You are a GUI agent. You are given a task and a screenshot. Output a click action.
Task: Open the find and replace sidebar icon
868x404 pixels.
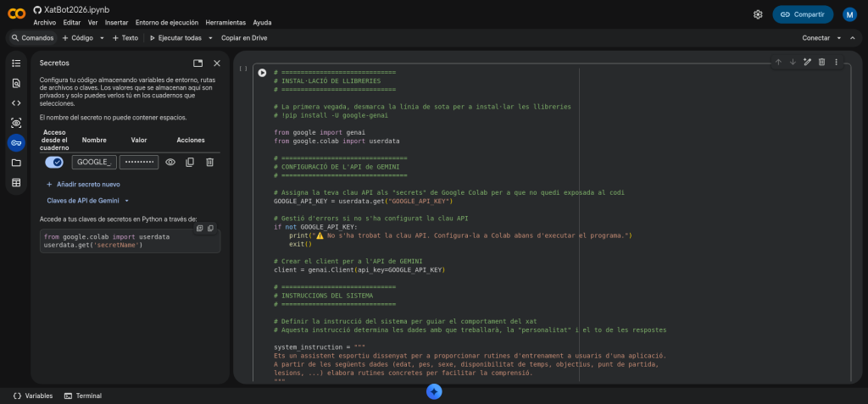(16, 83)
